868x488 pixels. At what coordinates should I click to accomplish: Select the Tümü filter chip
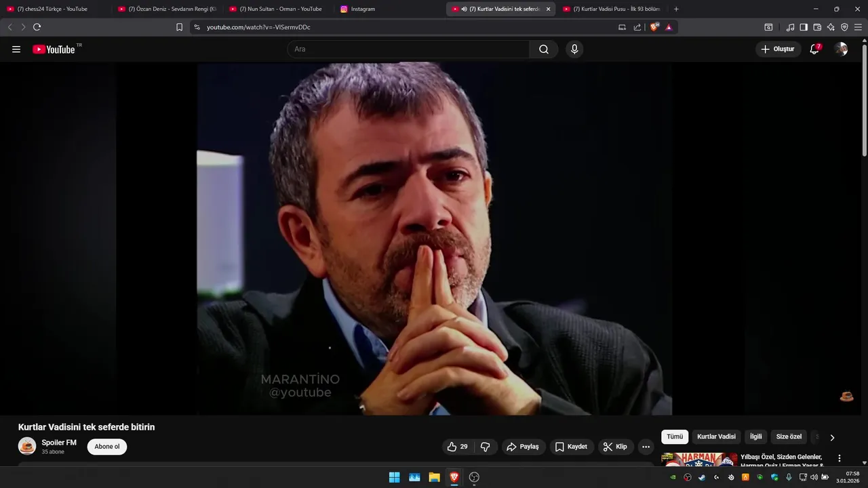click(675, 437)
